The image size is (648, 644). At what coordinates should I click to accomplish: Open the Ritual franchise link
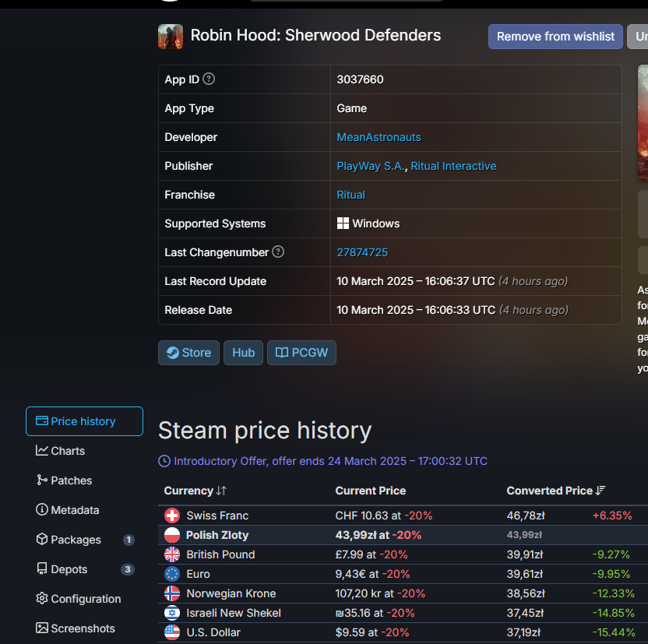(350, 195)
